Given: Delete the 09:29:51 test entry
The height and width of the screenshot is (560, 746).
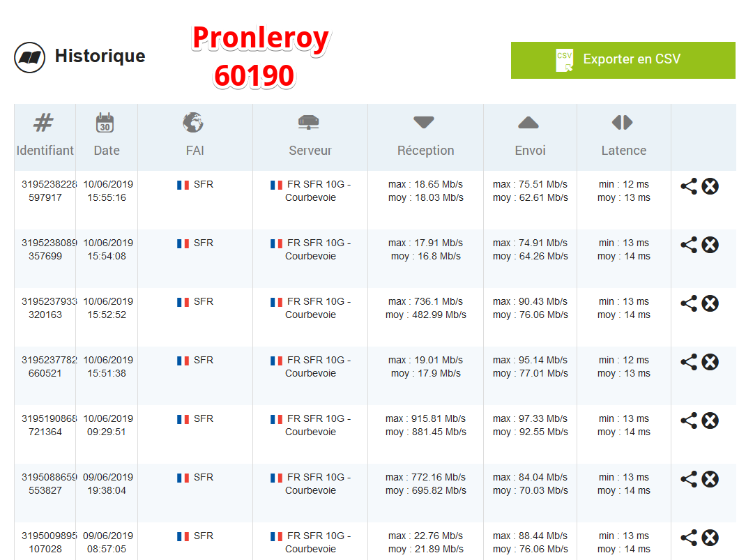Looking at the screenshot, I should coord(710,421).
